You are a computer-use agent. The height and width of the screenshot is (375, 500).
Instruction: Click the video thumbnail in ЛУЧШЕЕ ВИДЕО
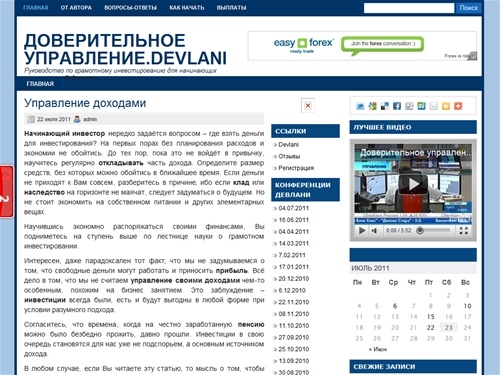click(413, 184)
